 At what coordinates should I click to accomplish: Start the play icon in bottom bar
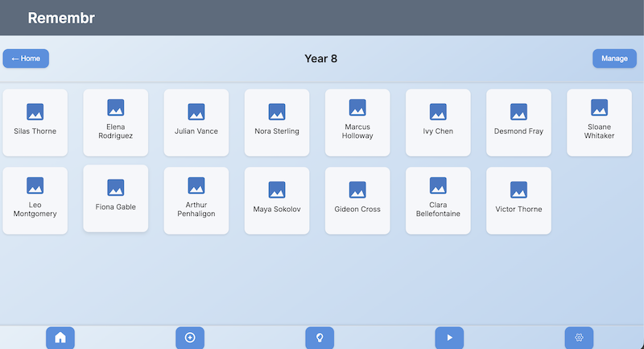(449, 338)
